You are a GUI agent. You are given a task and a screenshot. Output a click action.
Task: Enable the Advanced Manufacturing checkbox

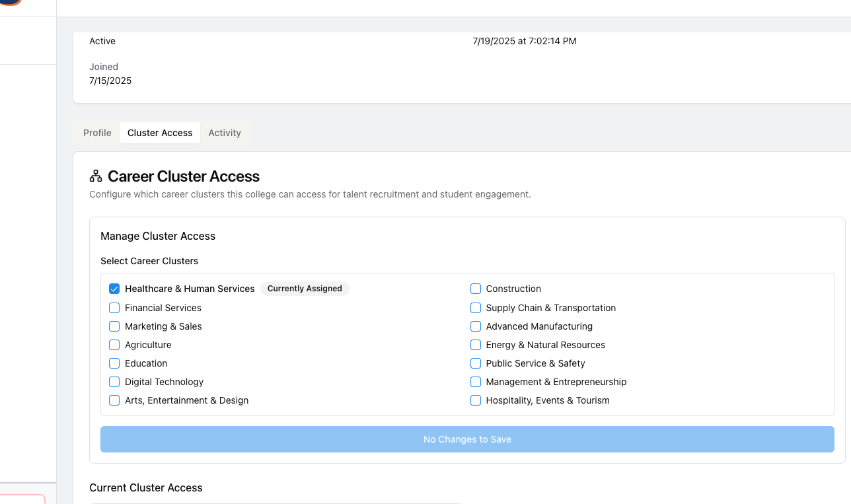coord(476,326)
